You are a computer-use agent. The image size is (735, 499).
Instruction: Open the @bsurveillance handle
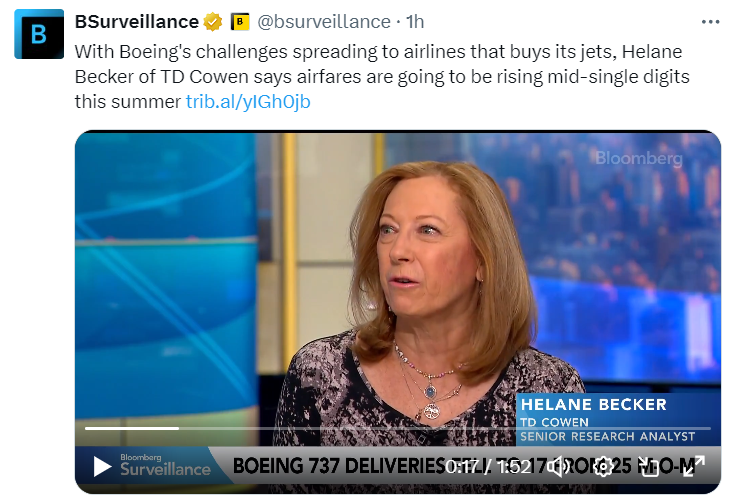coord(323,22)
